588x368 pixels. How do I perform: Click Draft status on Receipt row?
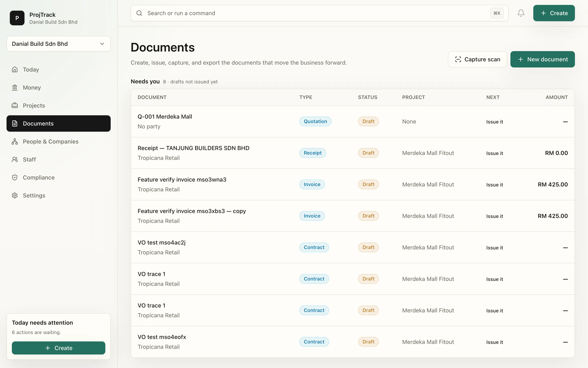368,153
